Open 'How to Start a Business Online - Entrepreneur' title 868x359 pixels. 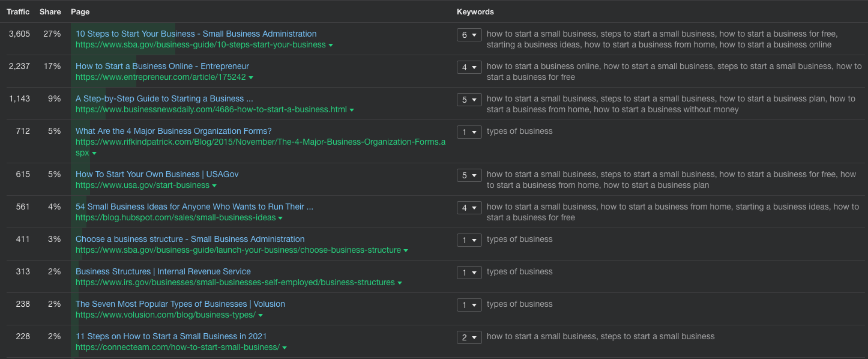point(162,66)
